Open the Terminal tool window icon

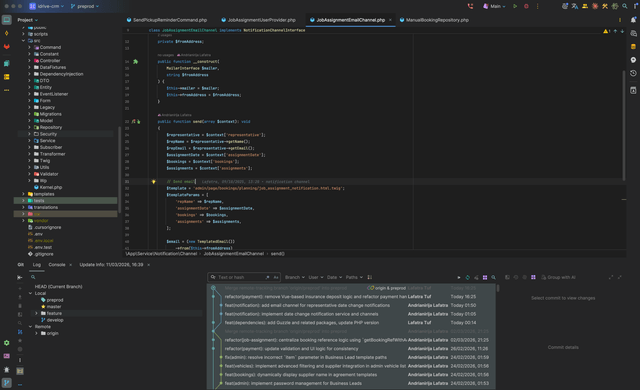pyautogui.click(x=7, y=356)
